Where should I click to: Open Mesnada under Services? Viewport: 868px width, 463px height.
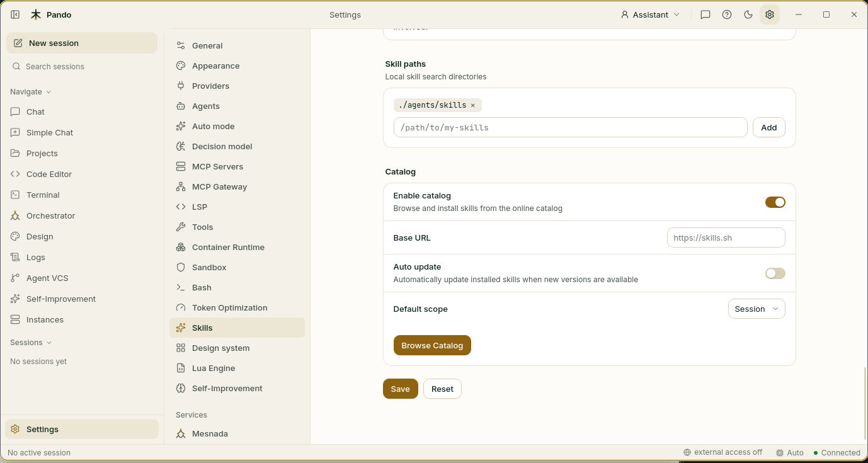(237, 433)
